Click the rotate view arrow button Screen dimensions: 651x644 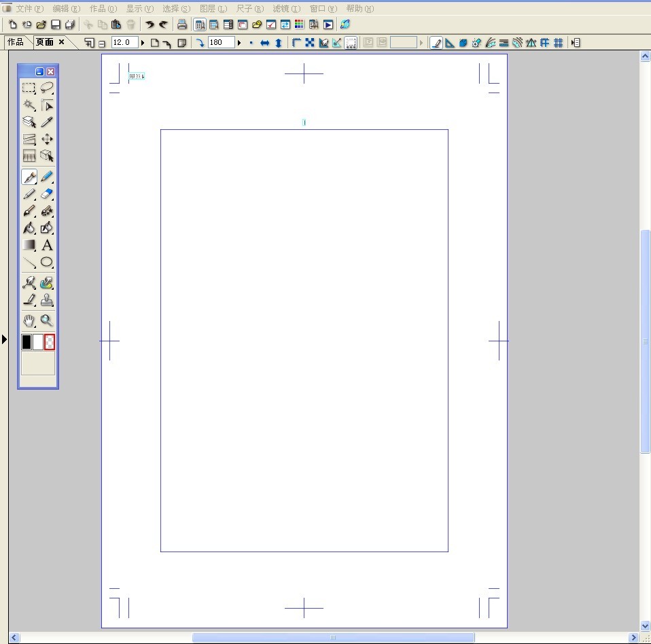200,43
